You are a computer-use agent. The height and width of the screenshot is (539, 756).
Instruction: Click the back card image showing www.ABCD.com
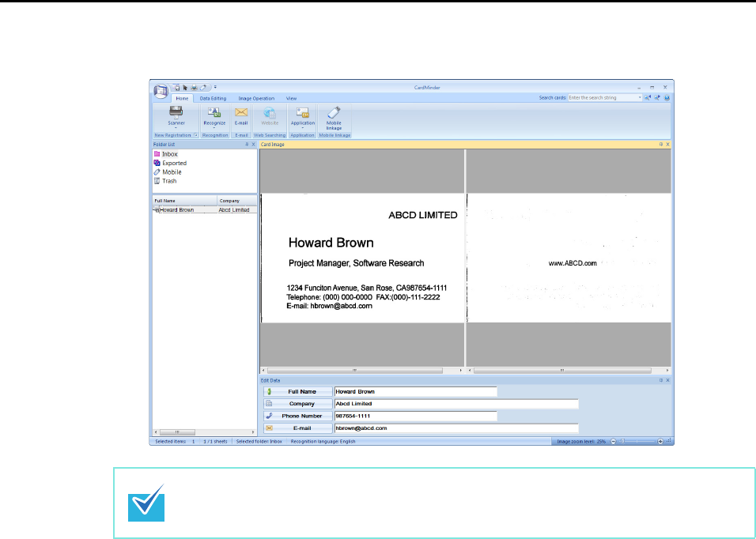click(569, 258)
